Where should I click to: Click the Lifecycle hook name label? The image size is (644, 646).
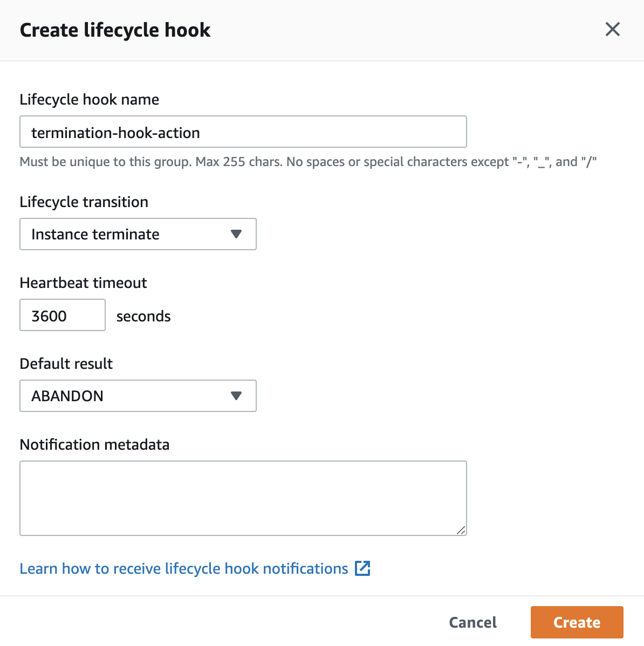(x=90, y=100)
